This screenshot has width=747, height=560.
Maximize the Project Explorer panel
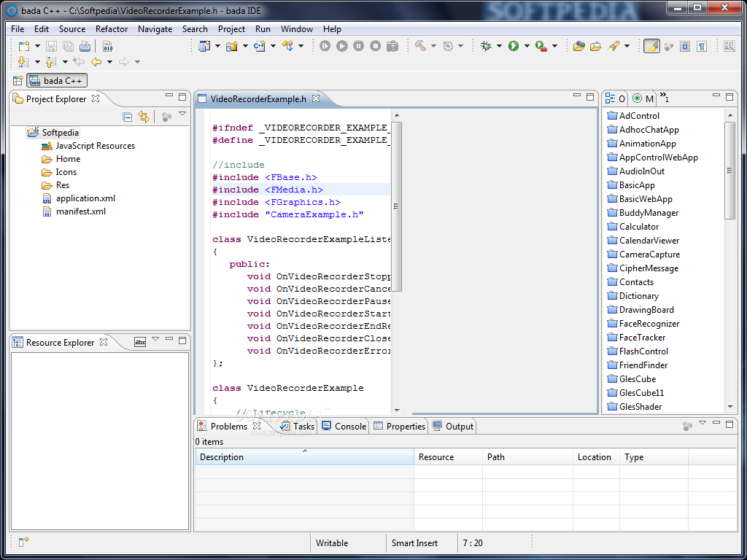click(182, 97)
